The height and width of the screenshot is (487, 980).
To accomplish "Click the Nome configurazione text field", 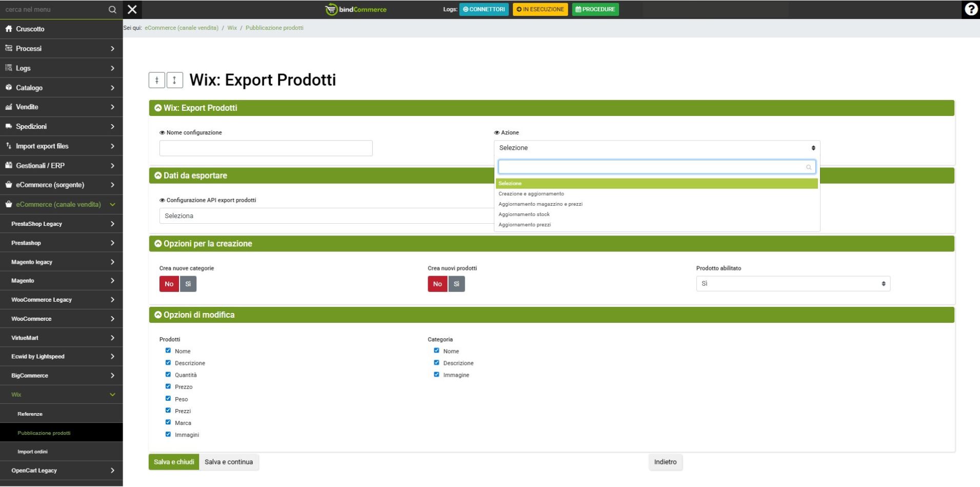I will click(x=266, y=148).
